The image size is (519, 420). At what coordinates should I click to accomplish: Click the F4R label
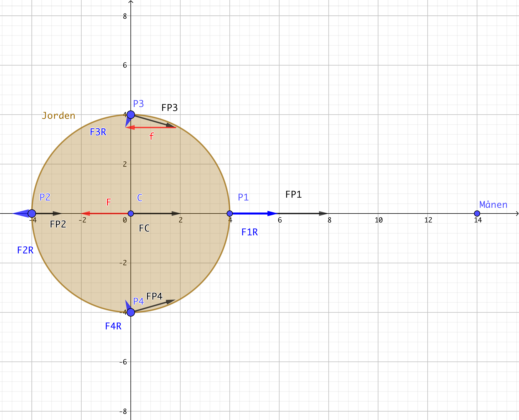[x=113, y=326]
